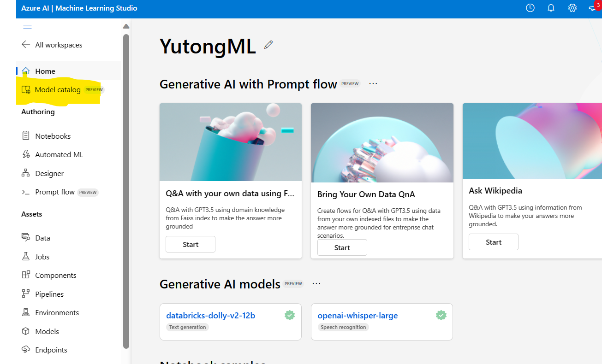Viewport: 602px width, 364px height.
Task: Start the Bring Your Own Data QnA flow
Action: [342, 247]
